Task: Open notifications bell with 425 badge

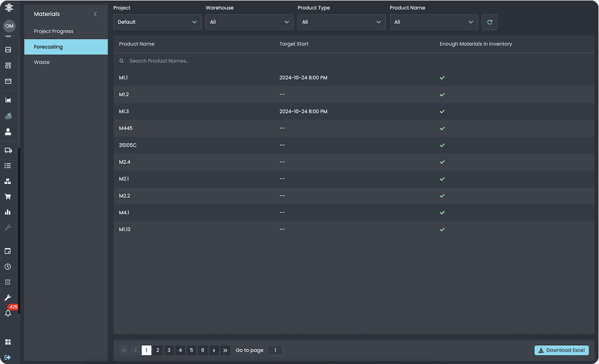Action: pyautogui.click(x=8, y=313)
